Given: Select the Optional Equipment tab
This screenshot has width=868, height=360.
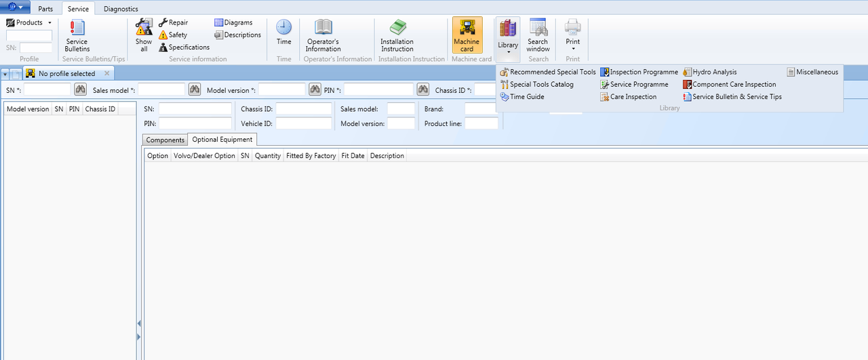Looking at the screenshot, I should 222,140.
